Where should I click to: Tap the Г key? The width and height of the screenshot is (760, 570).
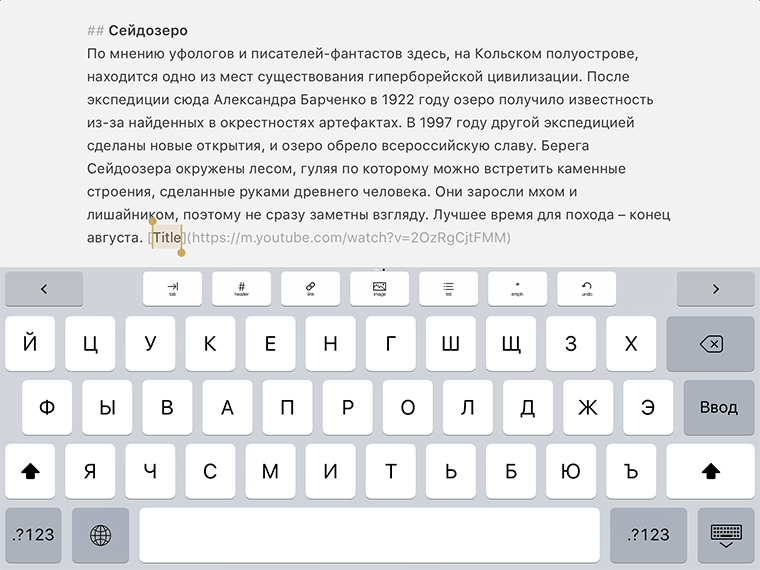tap(391, 344)
